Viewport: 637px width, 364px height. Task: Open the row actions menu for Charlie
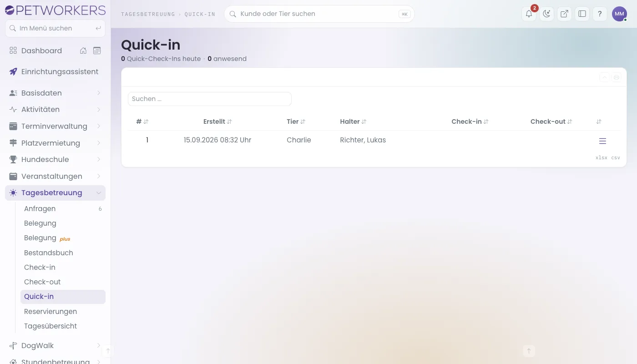pyautogui.click(x=602, y=141)
